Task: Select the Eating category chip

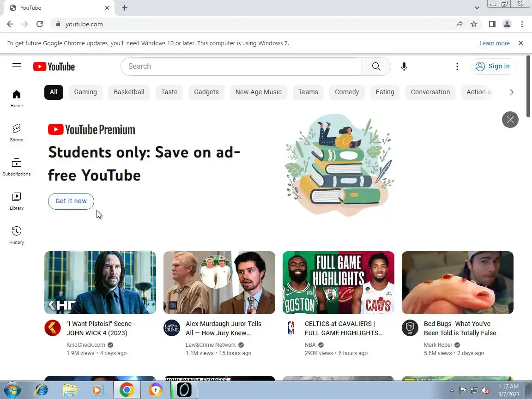Action: [x=385, y=92]
